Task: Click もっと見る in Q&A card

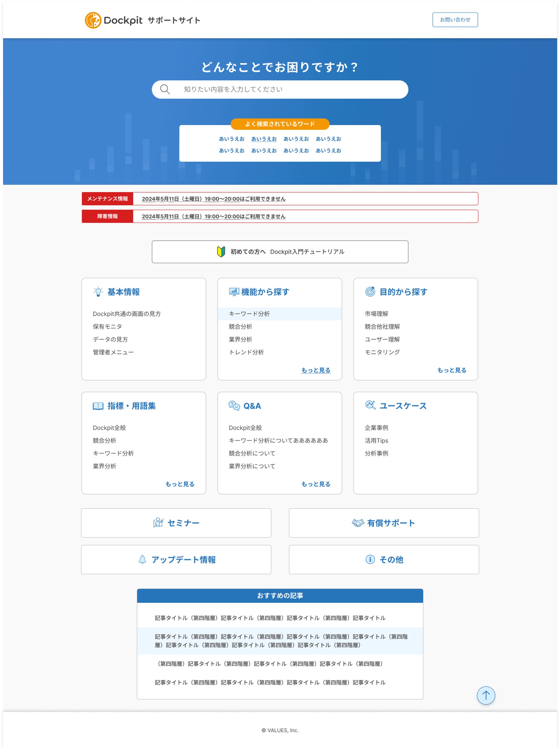Action: (316, 484)
